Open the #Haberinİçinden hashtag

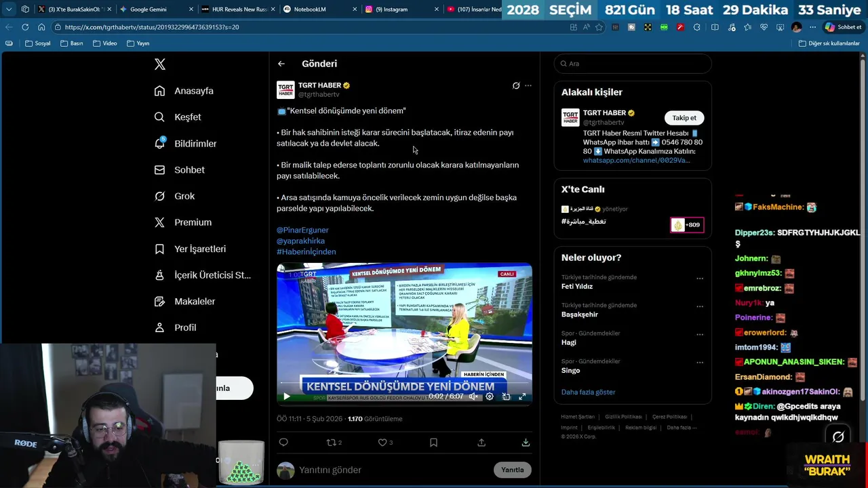[x=306, y=251]
